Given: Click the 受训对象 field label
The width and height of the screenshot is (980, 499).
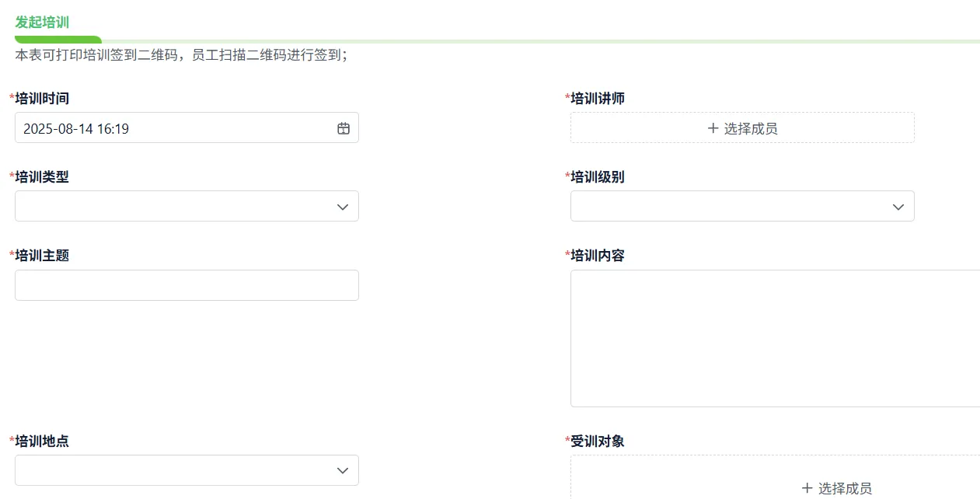Looking at the screenshot, I should click(x=598, y=441).
